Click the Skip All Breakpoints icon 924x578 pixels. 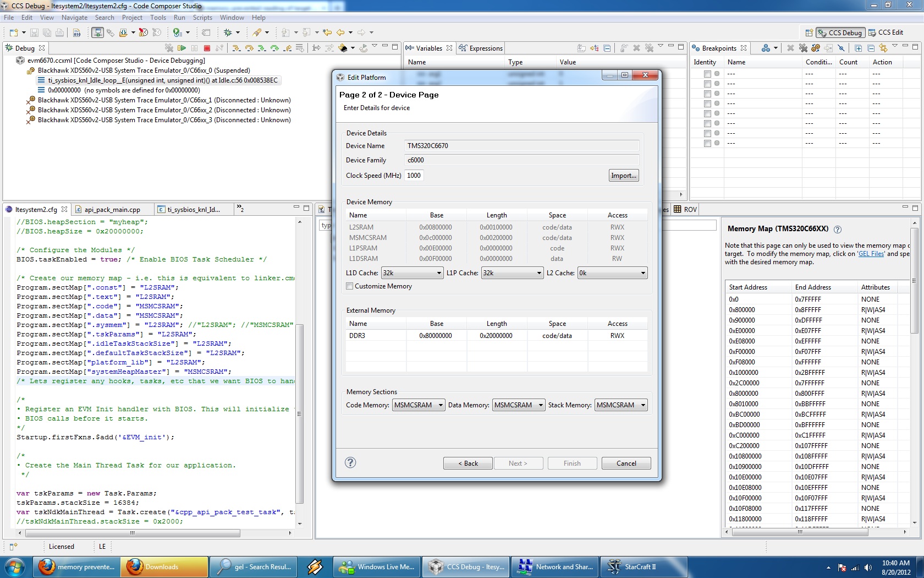[x=841, y=48]
